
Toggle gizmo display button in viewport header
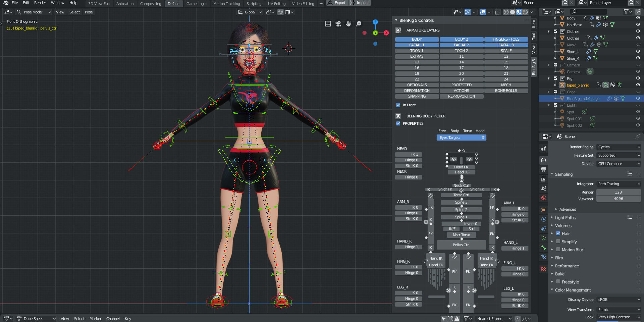click(x=467, y=12)
